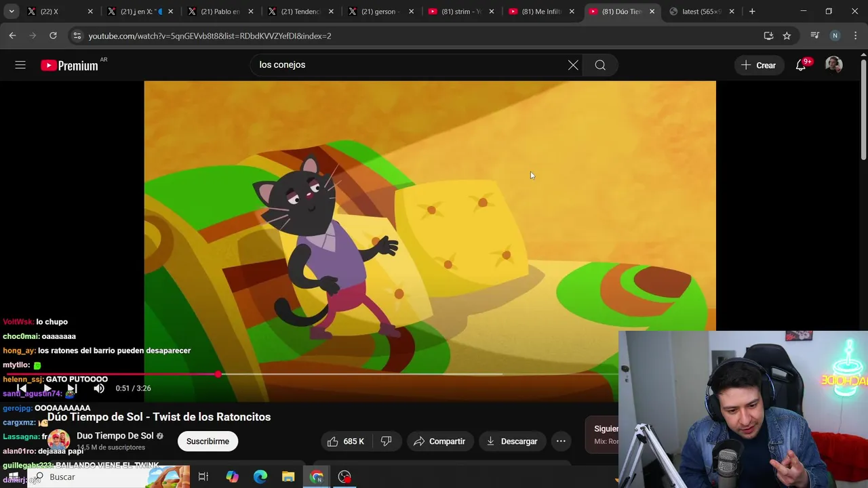Click chat message 'los ratones del barrio pueden desaparecer'
This screenshot has width=868, height=488.
(x=114, y=350)
